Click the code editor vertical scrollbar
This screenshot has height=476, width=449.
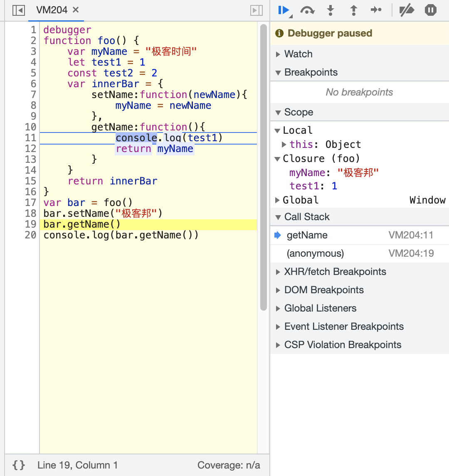263,166
